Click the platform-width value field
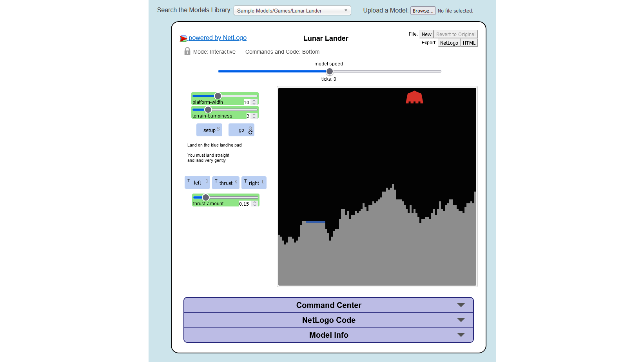Image resolution: width=644 pixels, height=362 pixels. pos(247,102)
